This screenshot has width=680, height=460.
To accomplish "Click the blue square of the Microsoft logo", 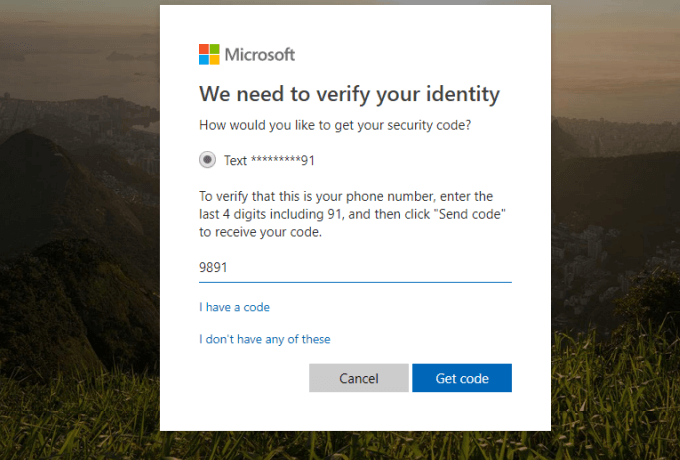I will (x=204, y=60).
